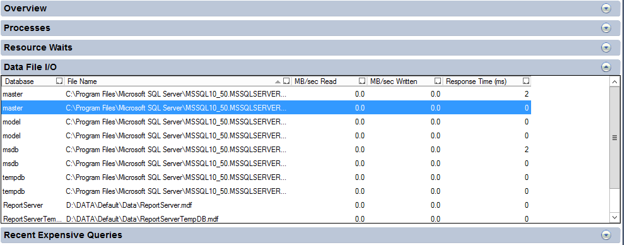
Task: Click the MB/sec Read value for ReportServer.mdf
Action: (x=360, y=205)
